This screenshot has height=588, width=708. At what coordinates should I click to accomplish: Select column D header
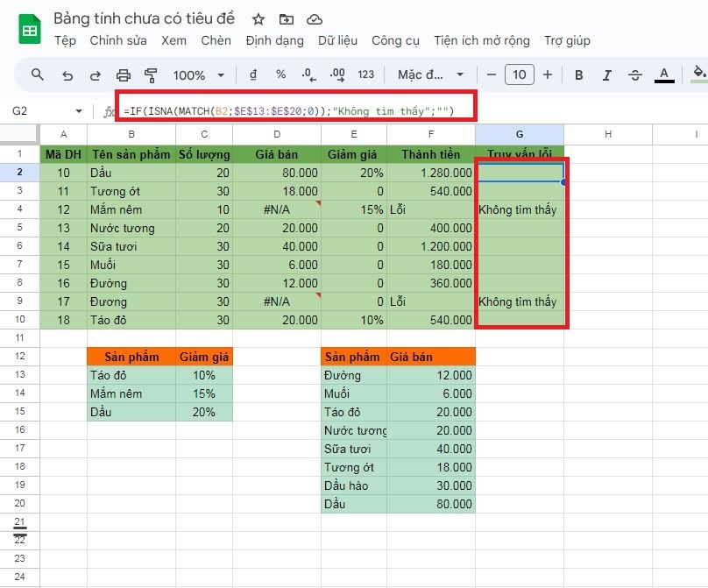[x=277, y=134]
